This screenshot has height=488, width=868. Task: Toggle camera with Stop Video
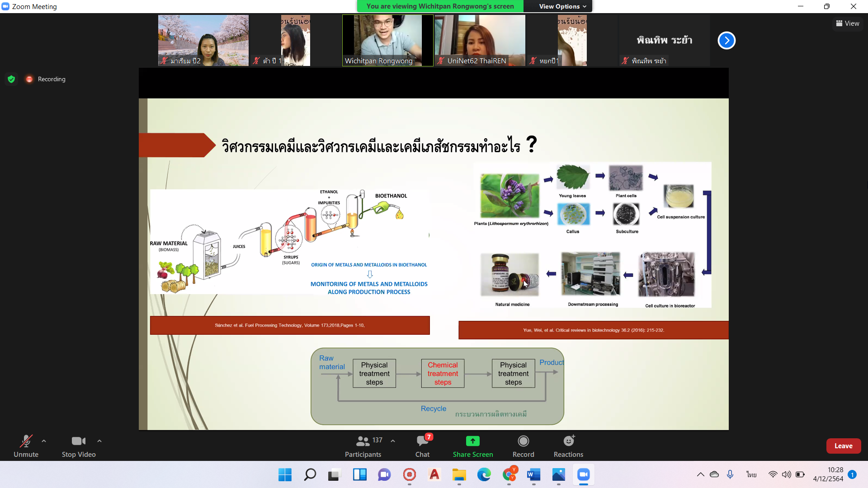(78, 446)
